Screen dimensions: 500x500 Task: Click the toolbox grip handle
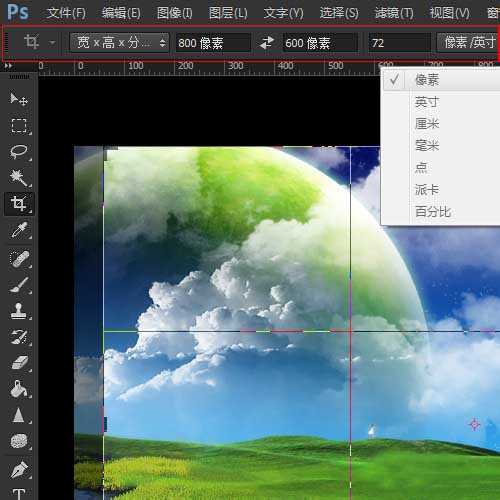[x=19, y=77]
